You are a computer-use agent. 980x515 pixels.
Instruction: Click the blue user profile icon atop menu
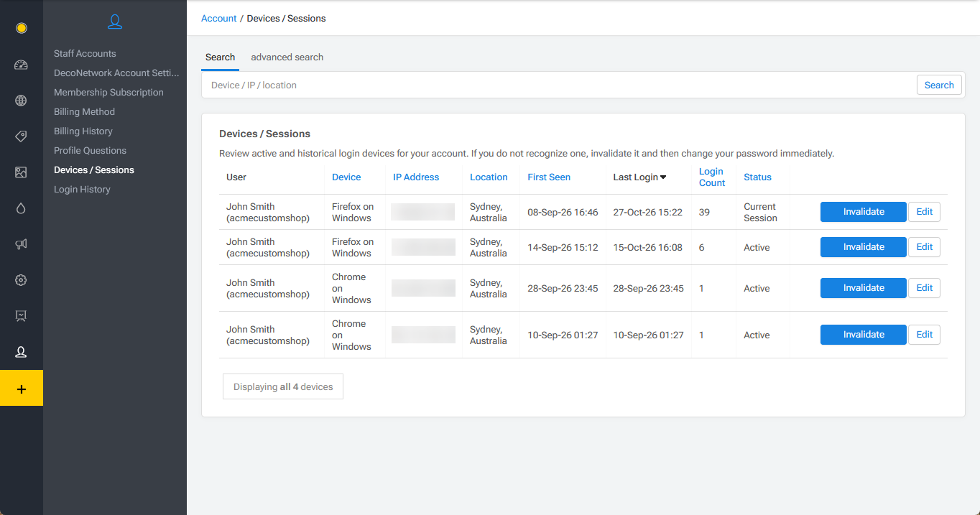point(114,22)
